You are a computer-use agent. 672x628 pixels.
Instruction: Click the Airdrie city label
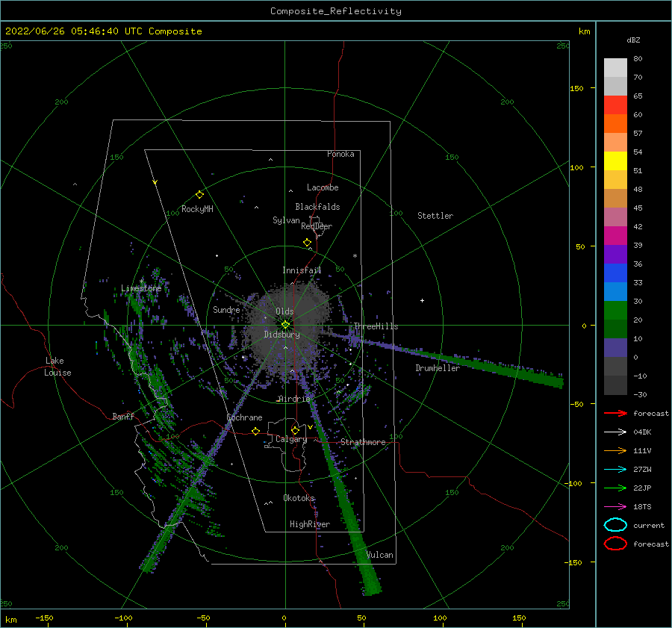294,399
